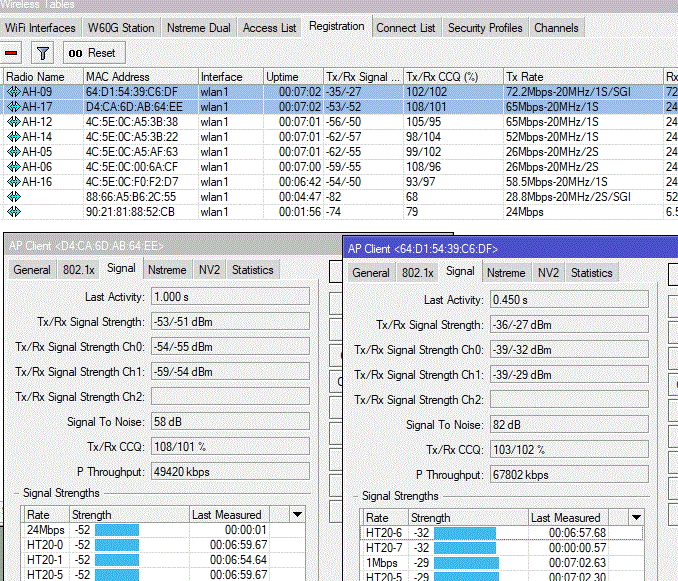Select station icon for MAC 88:66:A5:B6:2C:55
The height and width of the screenshot is (581, 678).
pyautogui.click(x=14, y=197)
